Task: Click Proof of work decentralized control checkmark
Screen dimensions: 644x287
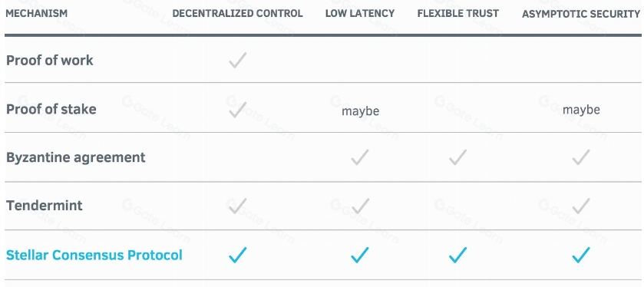Action: (238, 60)
